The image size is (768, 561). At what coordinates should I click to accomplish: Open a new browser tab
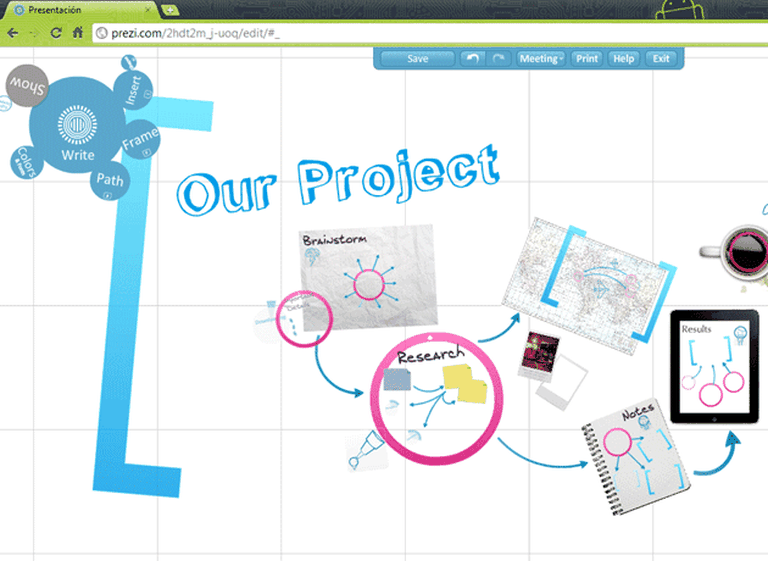tap(169, 10)
